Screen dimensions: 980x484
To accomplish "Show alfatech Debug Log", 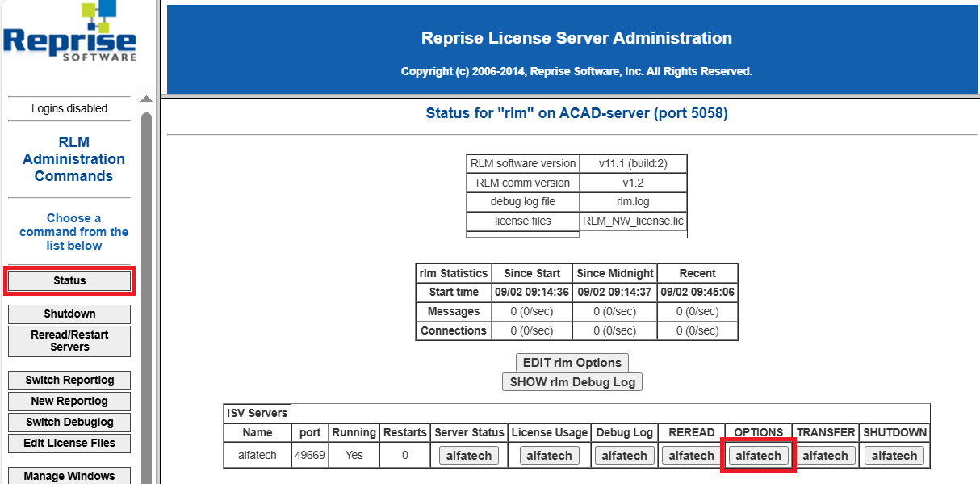I will pos(625,456).
